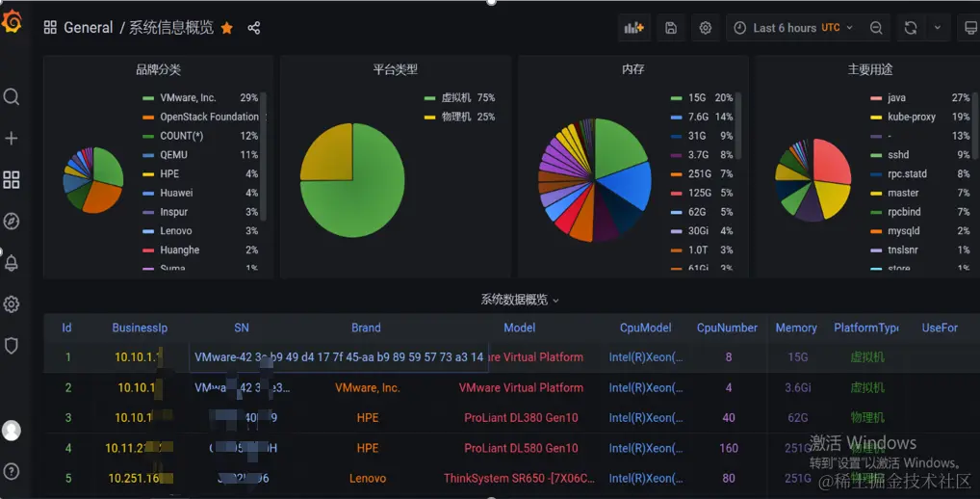Toggle the favorite star for this dashboard
Screen dimensions: 980x499
tap(227, 28)
